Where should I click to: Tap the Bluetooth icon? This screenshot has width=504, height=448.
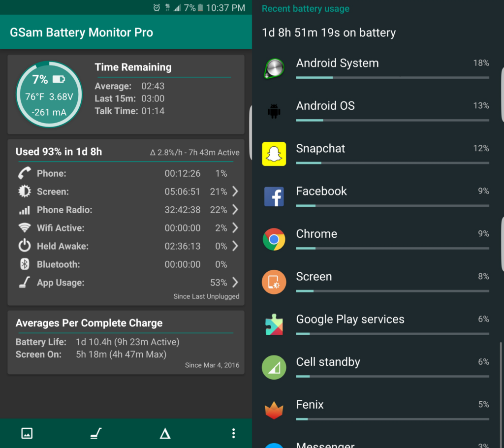pos(25,264)
